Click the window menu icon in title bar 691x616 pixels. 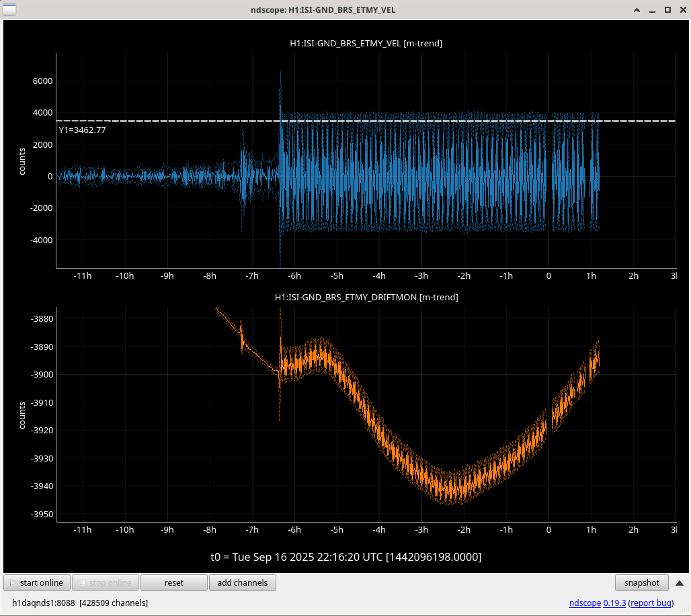click(x=9, y=9)
